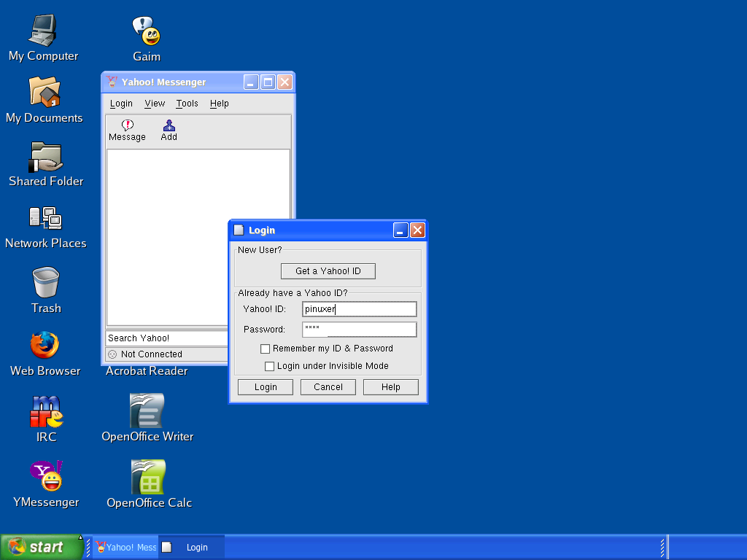Open the Help menu in Yahoo! Messenger
This screenshot has height=560, width=747.
point(220,104)
